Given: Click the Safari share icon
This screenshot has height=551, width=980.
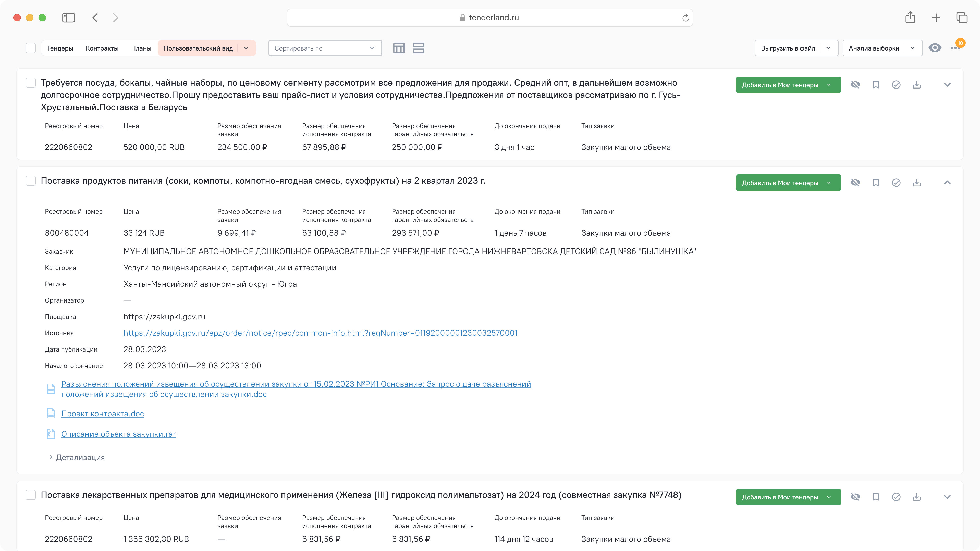Looking at the screenshot, I should (x=910, y=18).
